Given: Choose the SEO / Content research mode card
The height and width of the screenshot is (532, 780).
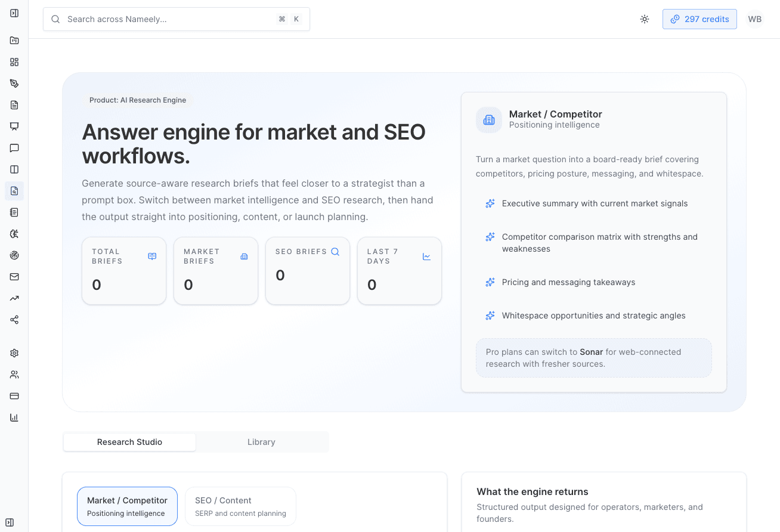Looking at the screenshot, I should coord(240,506).
